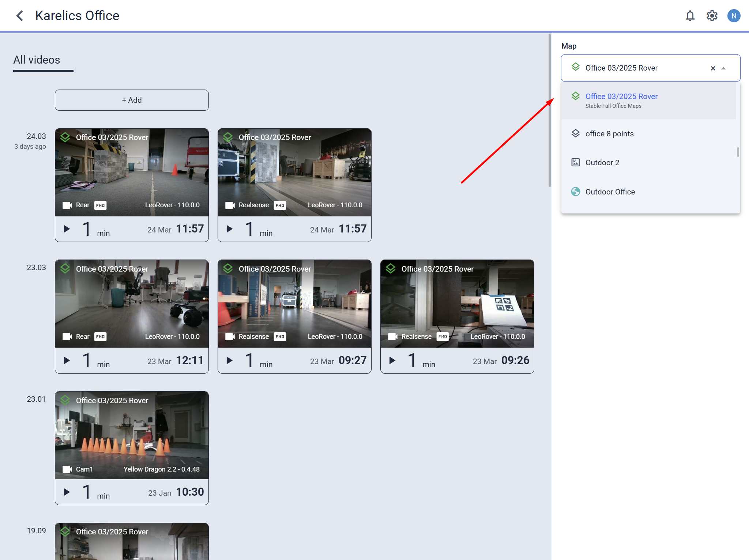Click map layers icon on 23 Jan video
This screenshot has width=749, height=560.
point(65,400)
